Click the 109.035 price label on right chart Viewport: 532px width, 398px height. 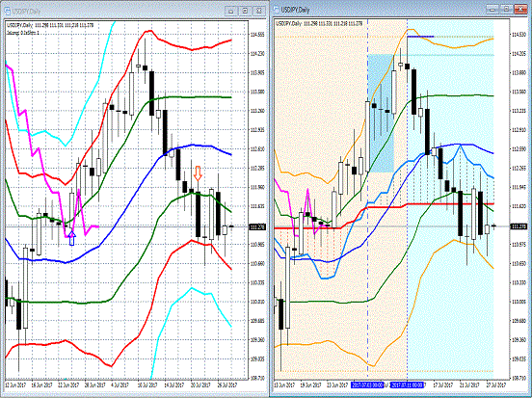[x=519, y=358]
